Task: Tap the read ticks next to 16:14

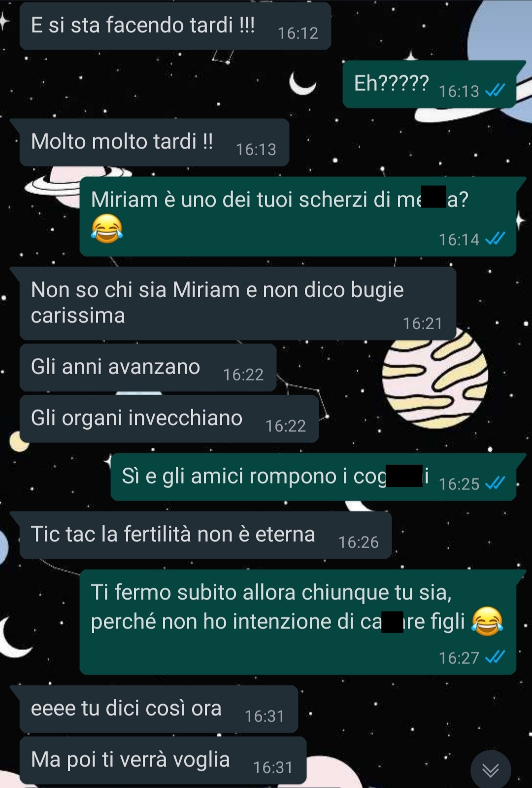Action: (495, 239)
